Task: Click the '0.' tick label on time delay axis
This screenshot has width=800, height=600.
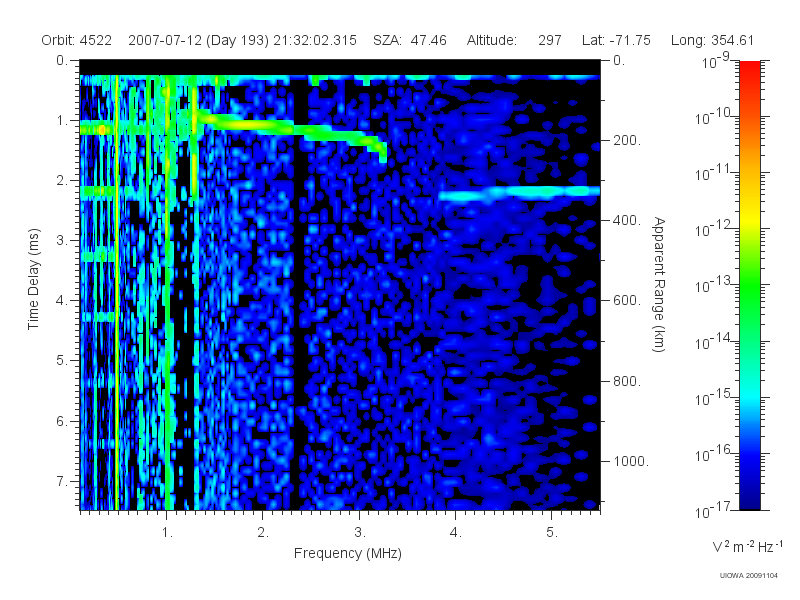Action: tap(62, 61)
